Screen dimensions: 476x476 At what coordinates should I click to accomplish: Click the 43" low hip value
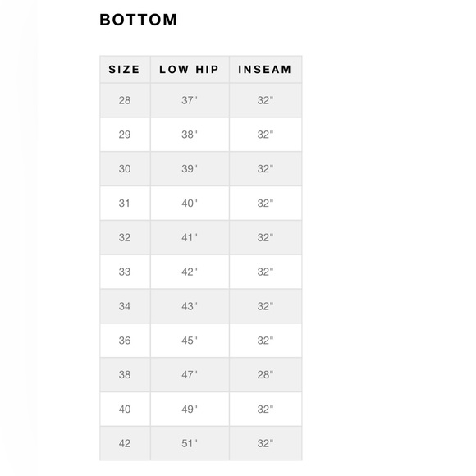pos(190,306)
